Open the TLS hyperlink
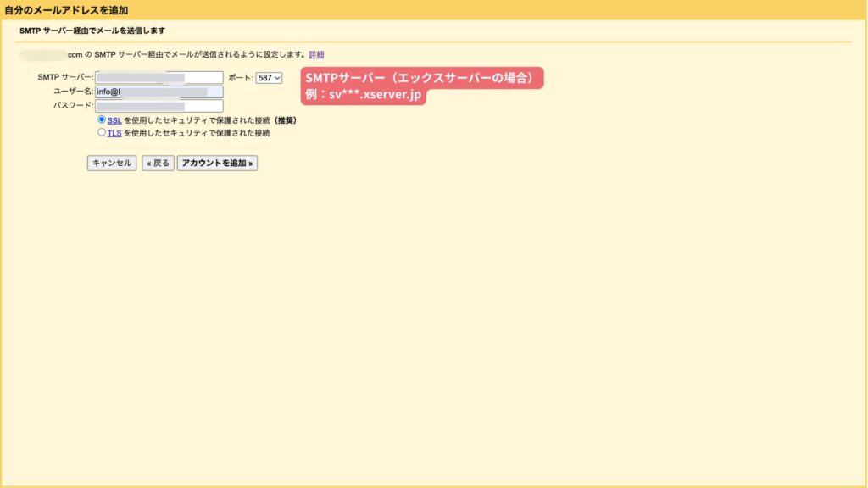Image resolution: width=868 pixels, height=488 pixels. click(x=114, y=133)
